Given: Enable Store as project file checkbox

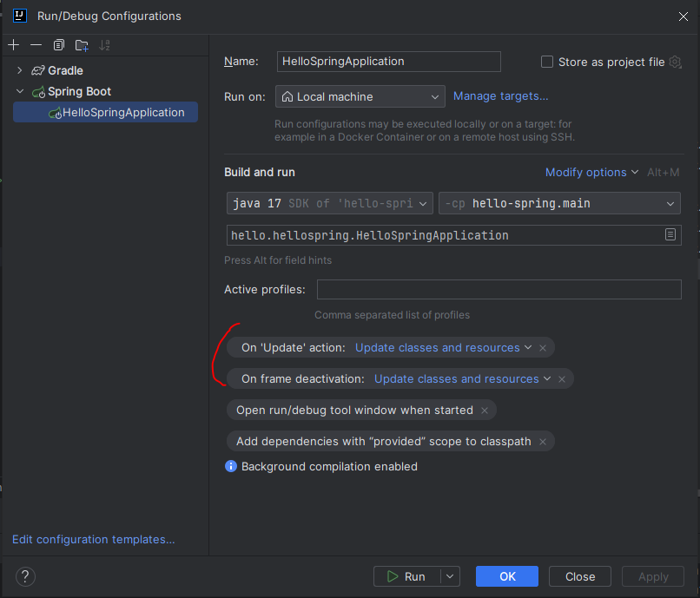Looking at the screenshot, I should point(547,62).
